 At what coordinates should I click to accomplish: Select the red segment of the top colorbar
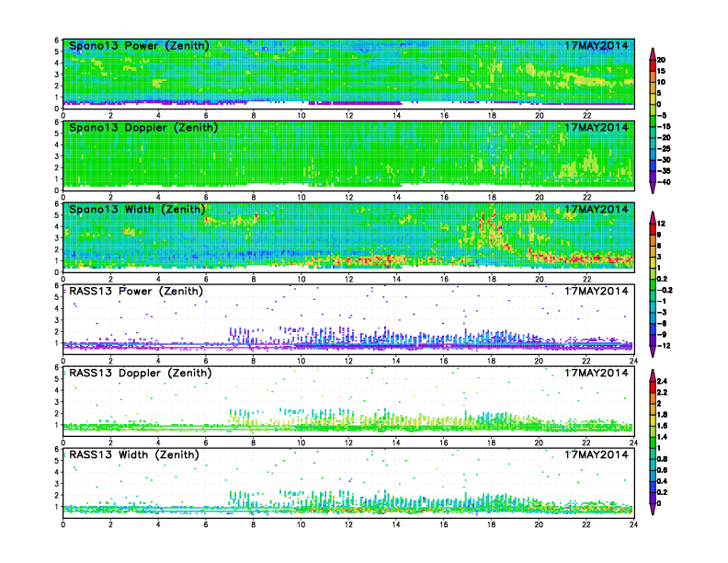653,65
